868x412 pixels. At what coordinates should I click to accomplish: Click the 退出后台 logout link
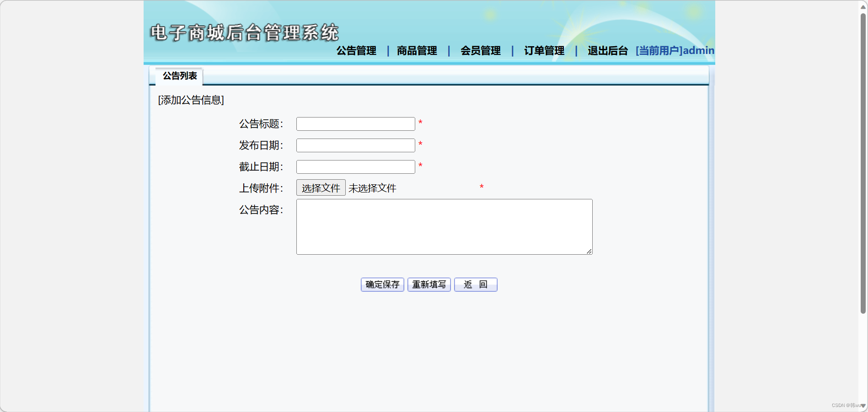(607, 51)
